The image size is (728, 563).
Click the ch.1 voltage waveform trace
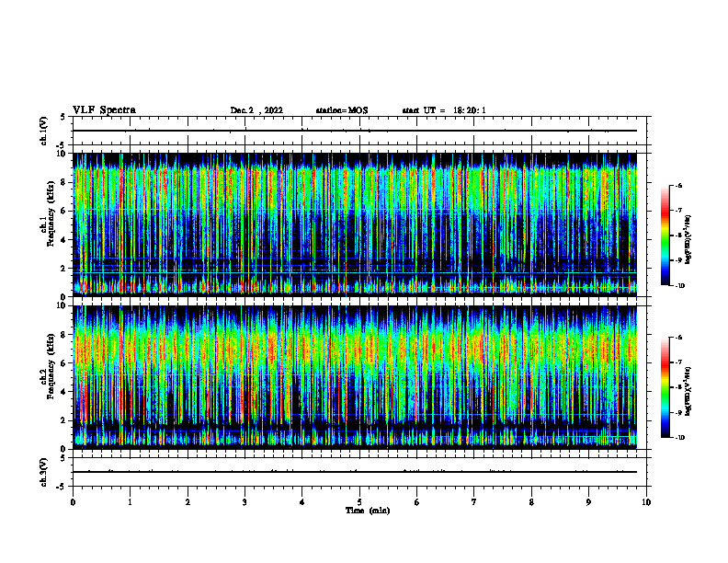click(354, 131)
